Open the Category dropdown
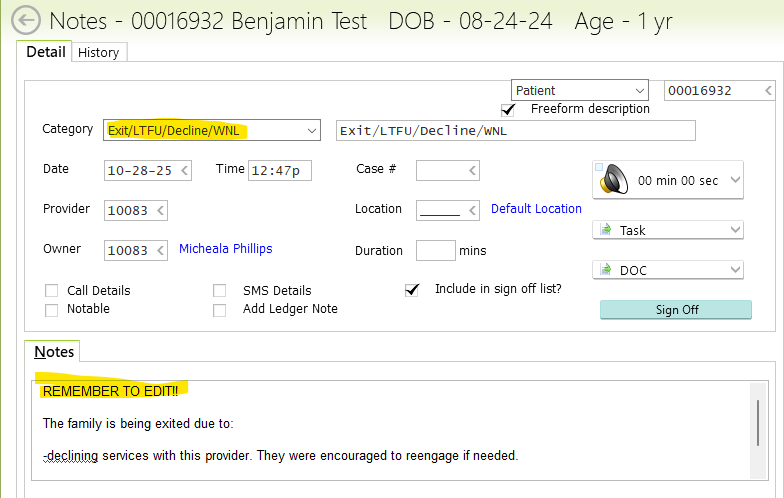The width and height of the screenshot is (784, 498). coord(310,130)
